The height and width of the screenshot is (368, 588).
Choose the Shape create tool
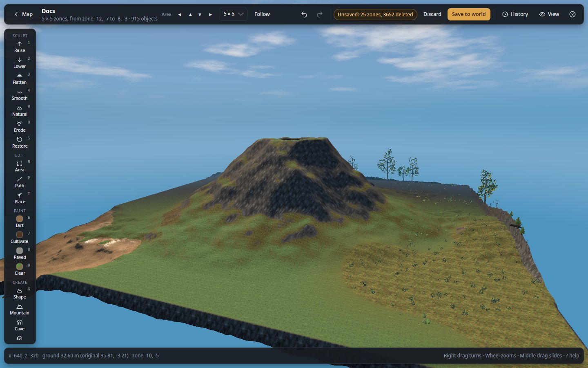click(20, 293)
